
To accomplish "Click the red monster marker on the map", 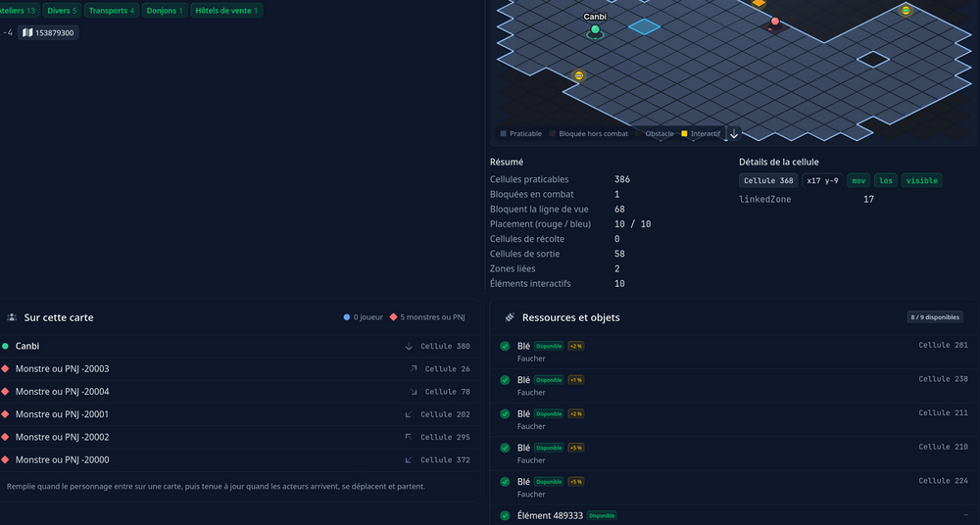I will [775, 22].
